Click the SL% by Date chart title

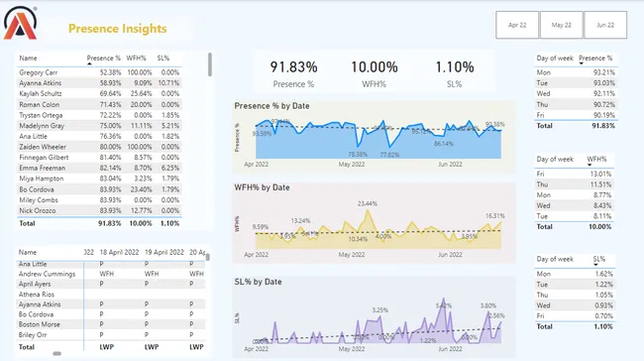(x=258, y=282)
